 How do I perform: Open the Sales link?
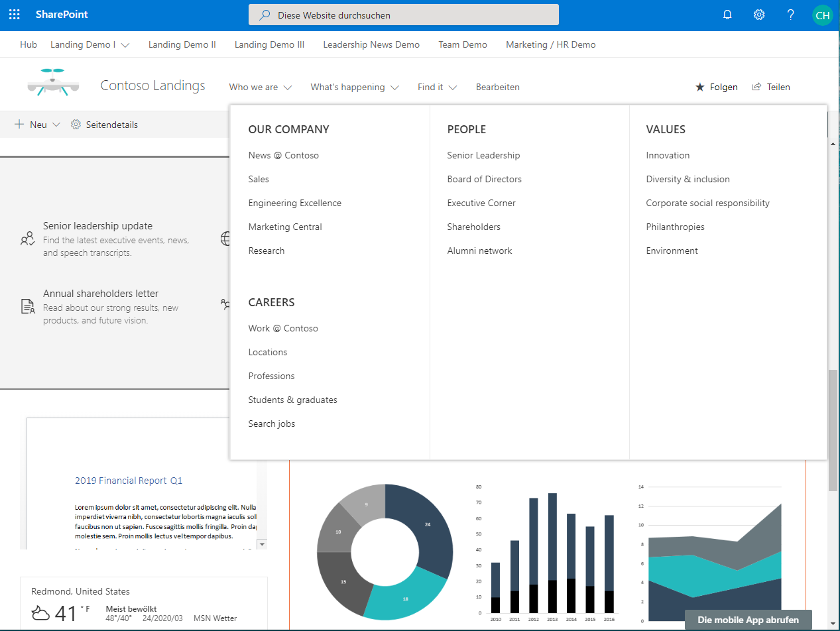coord(259,179)
